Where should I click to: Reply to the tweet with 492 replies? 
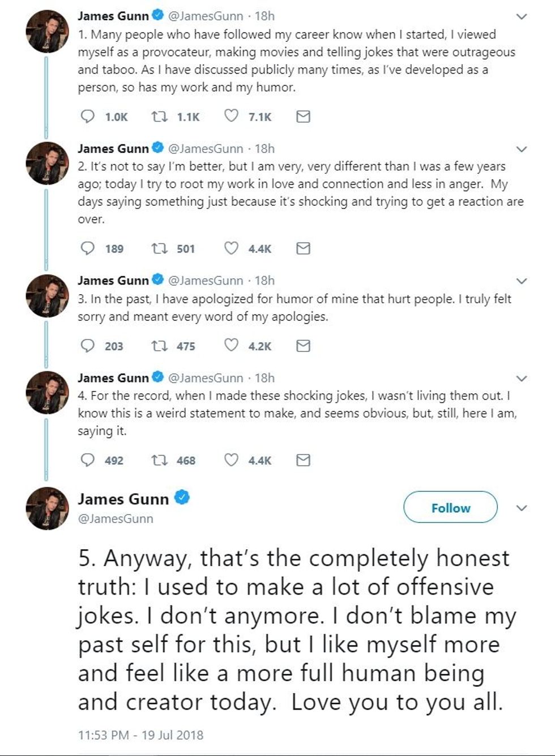[x=88, y=460]
